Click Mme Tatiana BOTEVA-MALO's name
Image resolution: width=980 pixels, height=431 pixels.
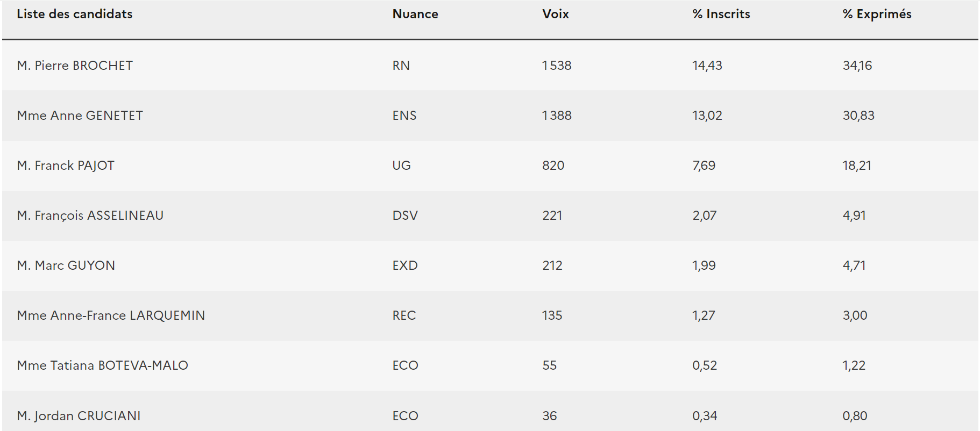click(x=102, y=365)
